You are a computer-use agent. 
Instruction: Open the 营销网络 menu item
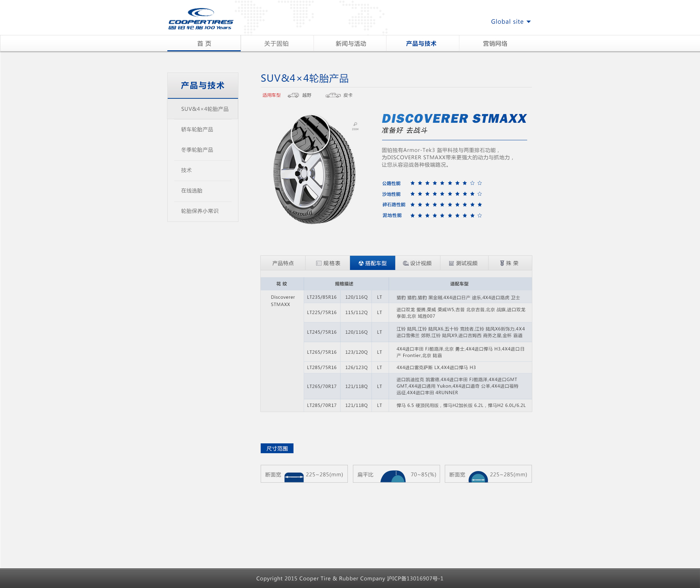click(495, 43)
